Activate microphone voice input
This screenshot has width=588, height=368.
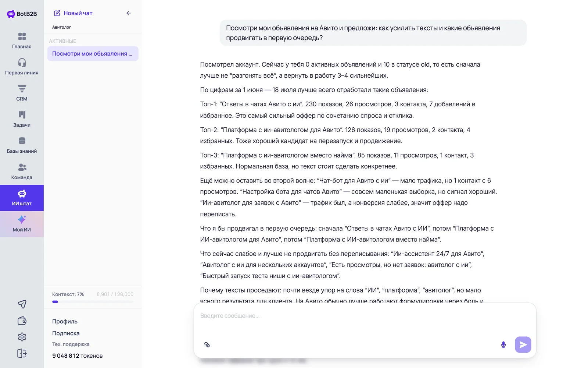[503, 345]
